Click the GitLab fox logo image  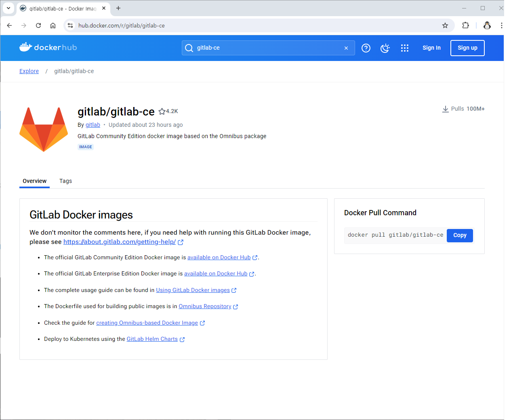(x=44, y=130)
